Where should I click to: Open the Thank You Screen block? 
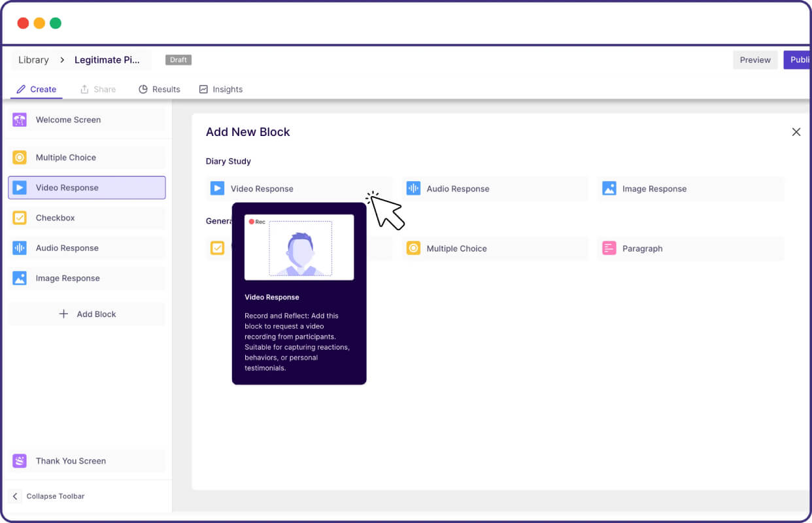(x=87, y=461)
